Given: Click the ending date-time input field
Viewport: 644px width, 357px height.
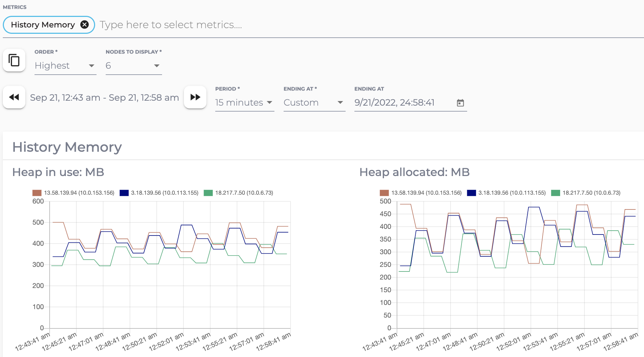Looking at the screenshot, I should (402, 102).
